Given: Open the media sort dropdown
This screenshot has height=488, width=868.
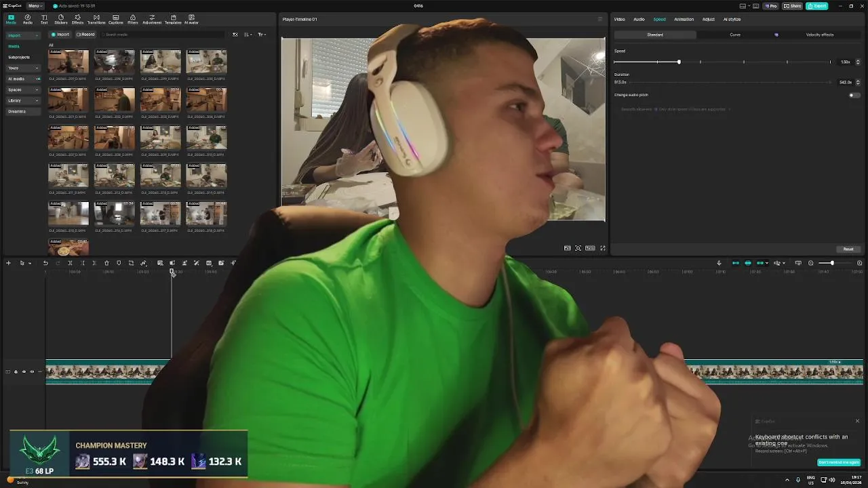Looking at the screenshot, I should [x=248, y=35].
